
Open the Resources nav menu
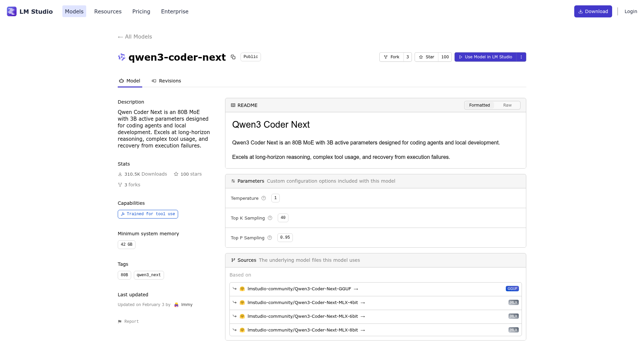pyautogui.click(x=108, y=11)
